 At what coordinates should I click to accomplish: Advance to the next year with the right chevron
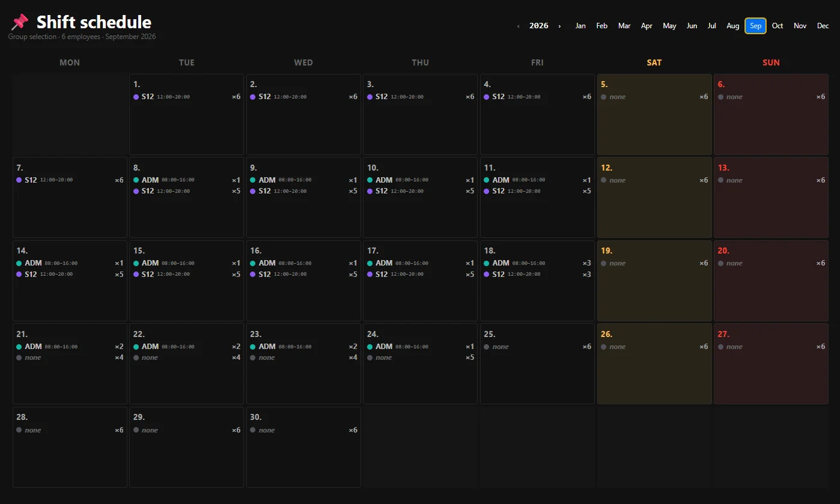pos(559,26)
